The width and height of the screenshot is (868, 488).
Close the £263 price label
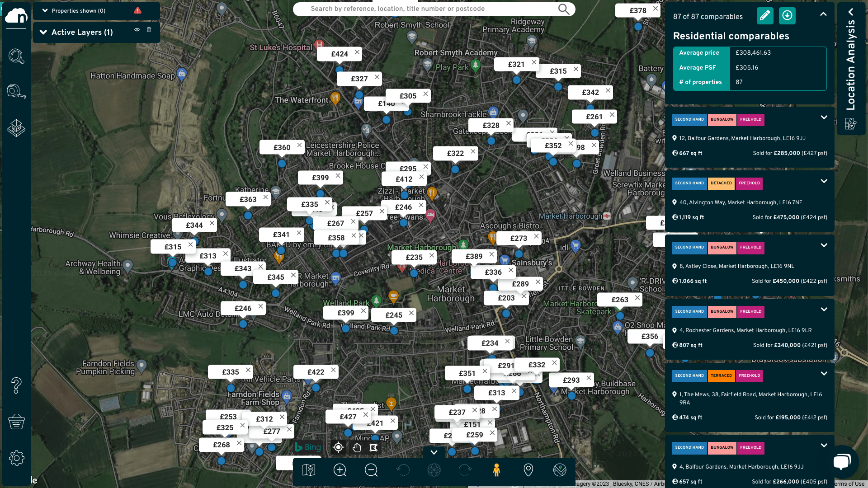coord(637,298)
